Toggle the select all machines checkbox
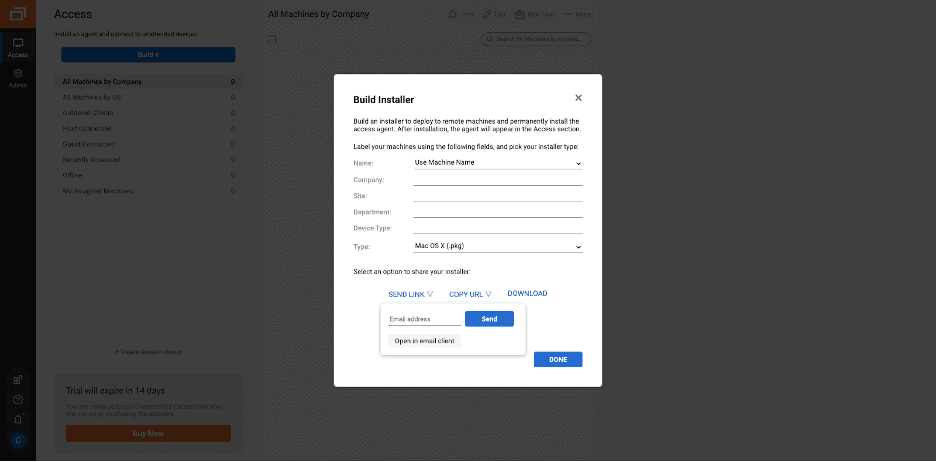The height and width of the screenshot is (462, 936). [272, 39]
